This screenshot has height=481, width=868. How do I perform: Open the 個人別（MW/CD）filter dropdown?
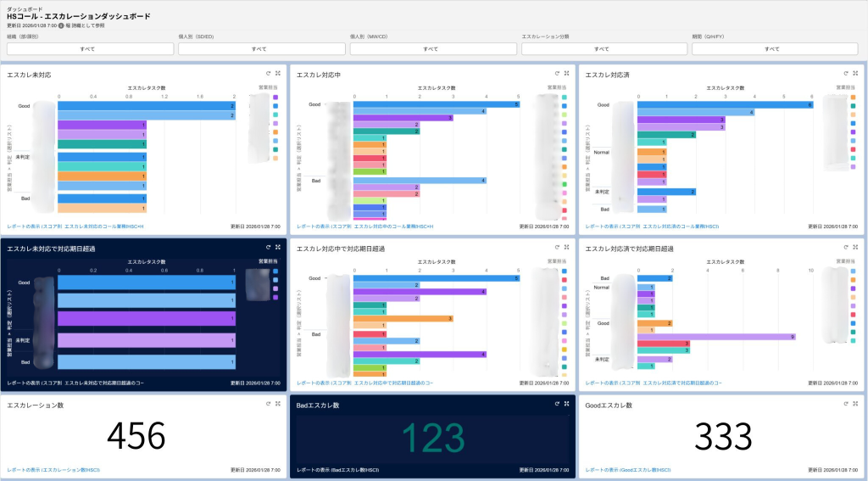click(x=430, y=49)
